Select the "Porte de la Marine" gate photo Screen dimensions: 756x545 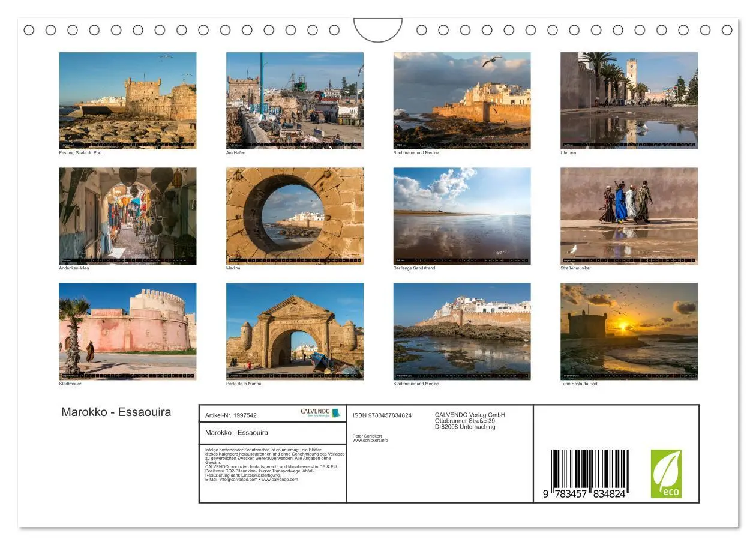pyautogui.click(x=295, y=331)
